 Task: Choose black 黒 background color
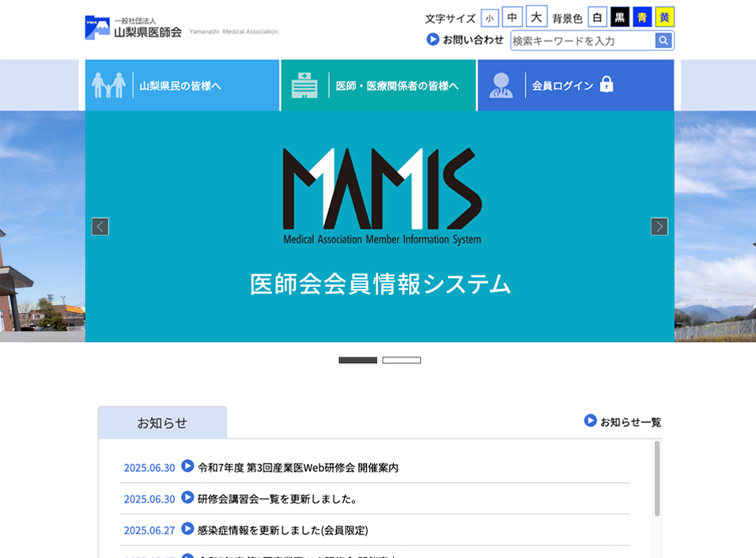click(x=619, y=17)
